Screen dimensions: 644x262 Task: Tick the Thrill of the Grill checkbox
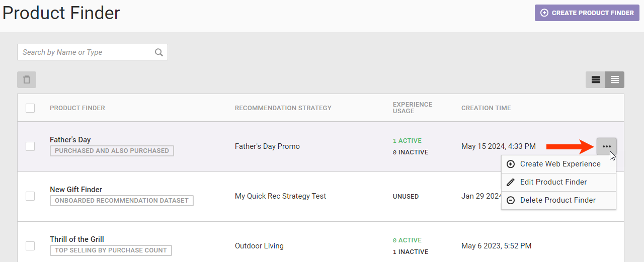tap(30, 246)
